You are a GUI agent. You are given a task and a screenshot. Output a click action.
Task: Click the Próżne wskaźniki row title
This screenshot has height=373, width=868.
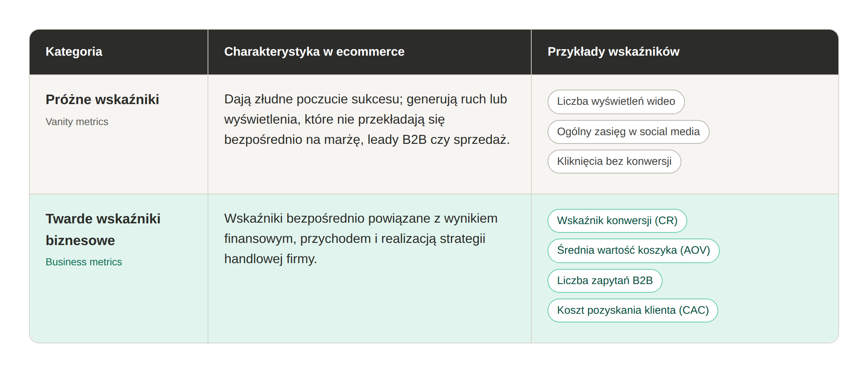pyautogui.click(x=102, y=100)
